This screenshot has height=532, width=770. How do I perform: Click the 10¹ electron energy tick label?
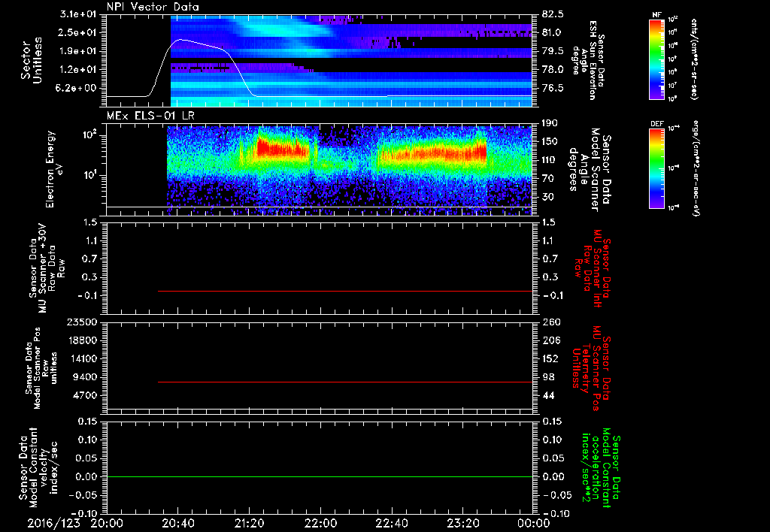[x=89, y=175]
